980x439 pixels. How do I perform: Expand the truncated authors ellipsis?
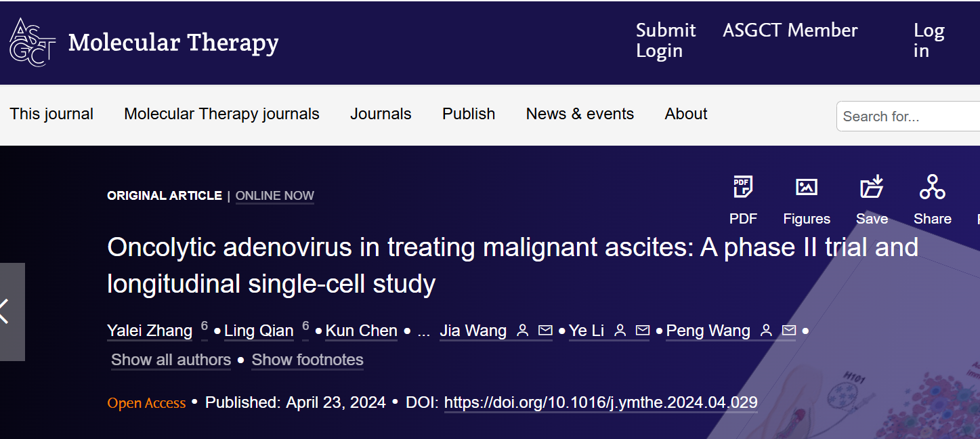tap(424, 332)
